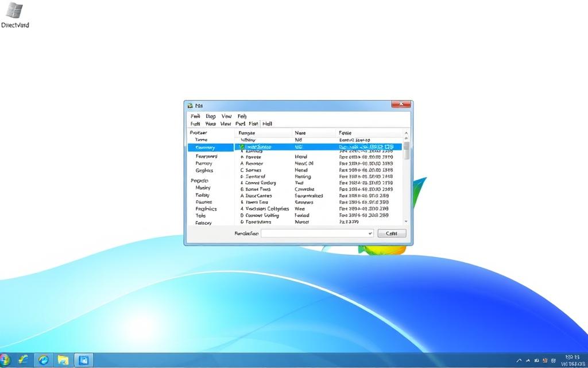Open the dropdown arrow beside the bottom field
Image resolution: width=588 pixels, height=368 pixels.
pos(369,233)
